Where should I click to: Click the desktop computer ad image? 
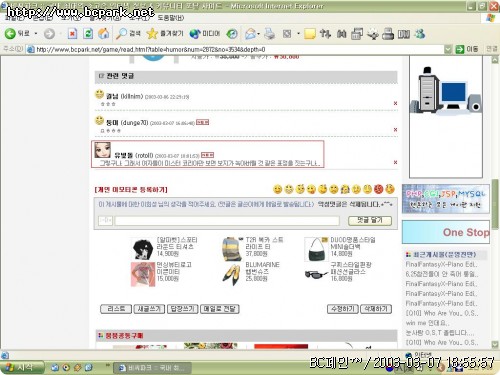tap(446, 117)
